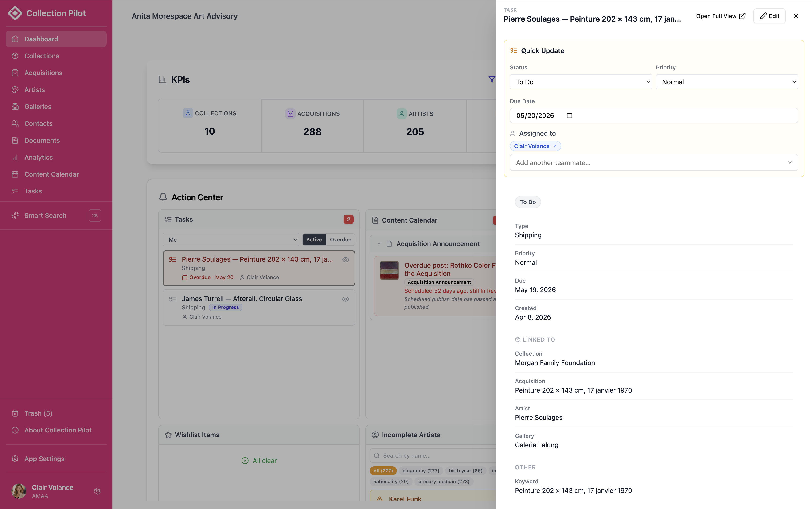
Task: Click the Due Date input field
Action: click(654, 116)
